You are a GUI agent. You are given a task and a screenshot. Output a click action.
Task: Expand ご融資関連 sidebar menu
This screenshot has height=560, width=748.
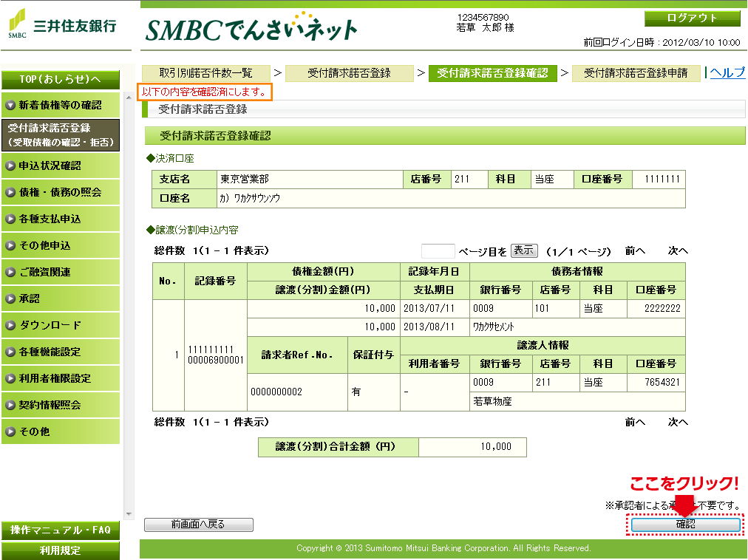click(61, 273)
